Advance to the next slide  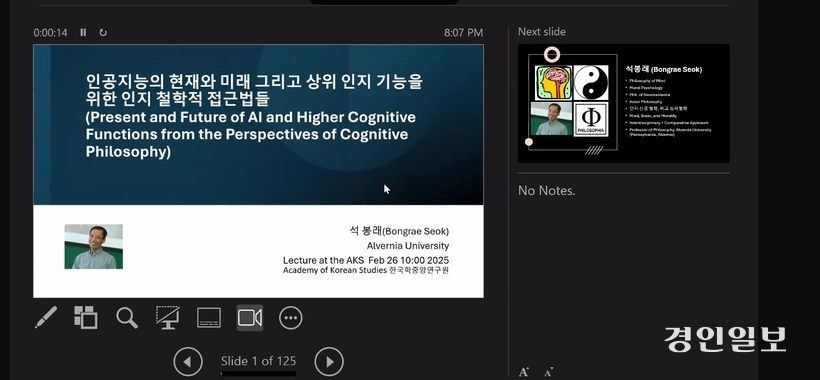tap(329, 361)
